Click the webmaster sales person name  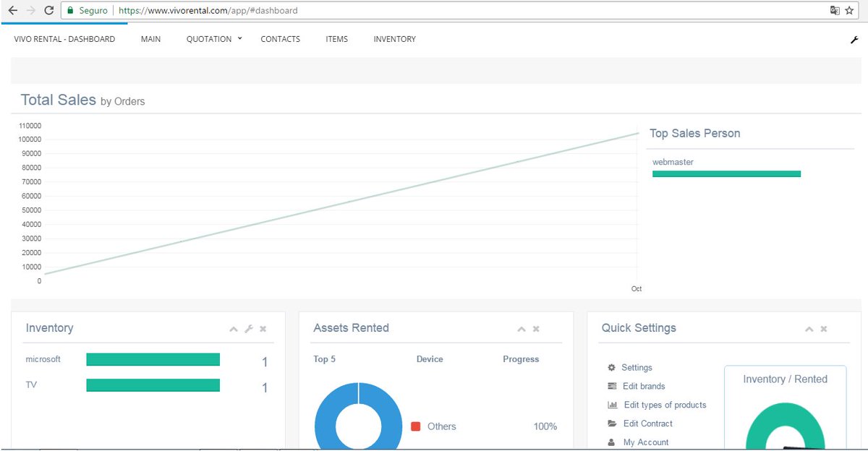(x=673, y=162)
